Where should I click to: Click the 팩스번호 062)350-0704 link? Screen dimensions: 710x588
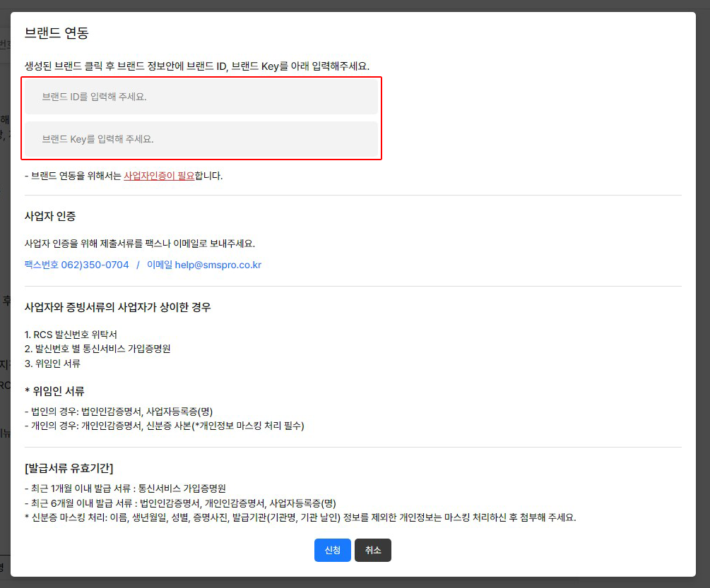tap(77, 265)
